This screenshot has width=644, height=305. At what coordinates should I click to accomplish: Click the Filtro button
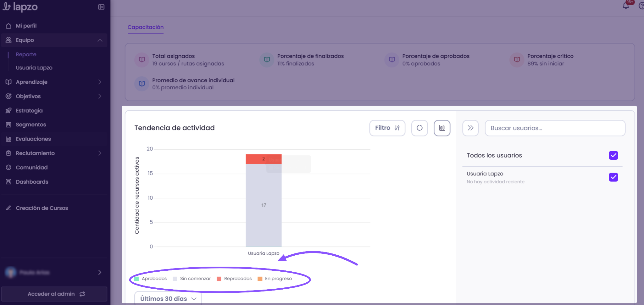(387, 128)
